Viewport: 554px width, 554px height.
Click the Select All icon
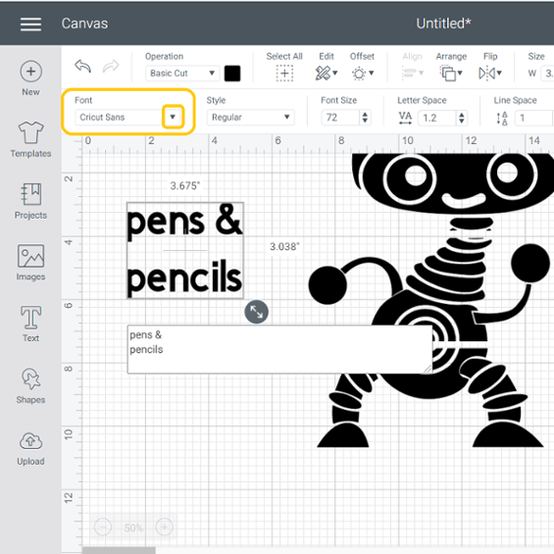[x=284, y=73]
